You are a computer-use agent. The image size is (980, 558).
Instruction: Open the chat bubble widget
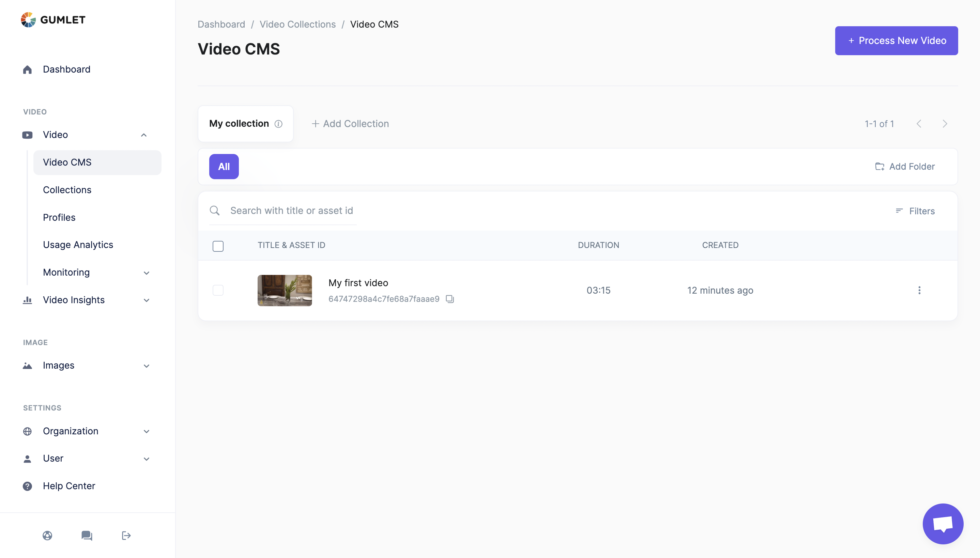[x=943, y=524]
